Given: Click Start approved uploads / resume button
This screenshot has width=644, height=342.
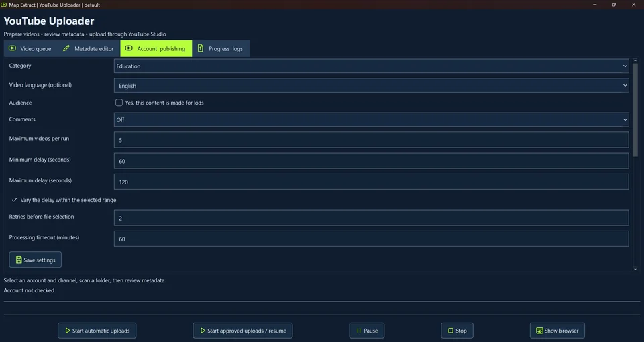Looking at the screenshot, I should tap(243, 331).
